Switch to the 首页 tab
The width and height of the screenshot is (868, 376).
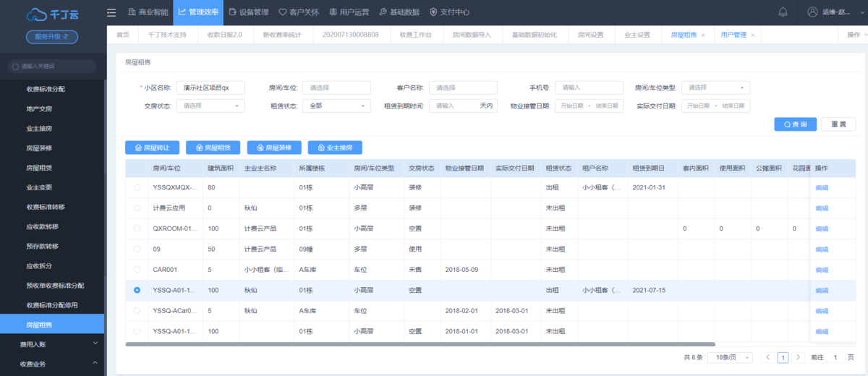pos(123,35)
